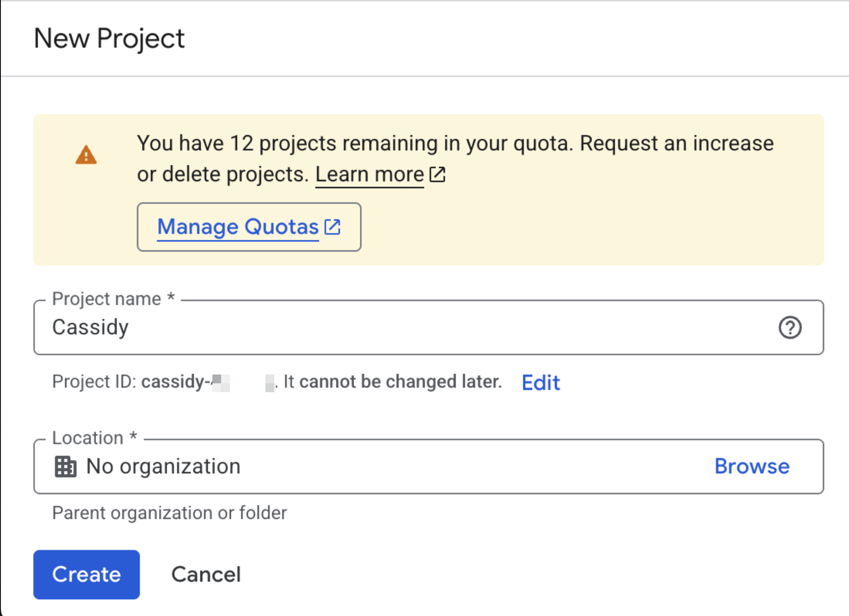
Task: Cancel the new project creation
Action: 206,574
